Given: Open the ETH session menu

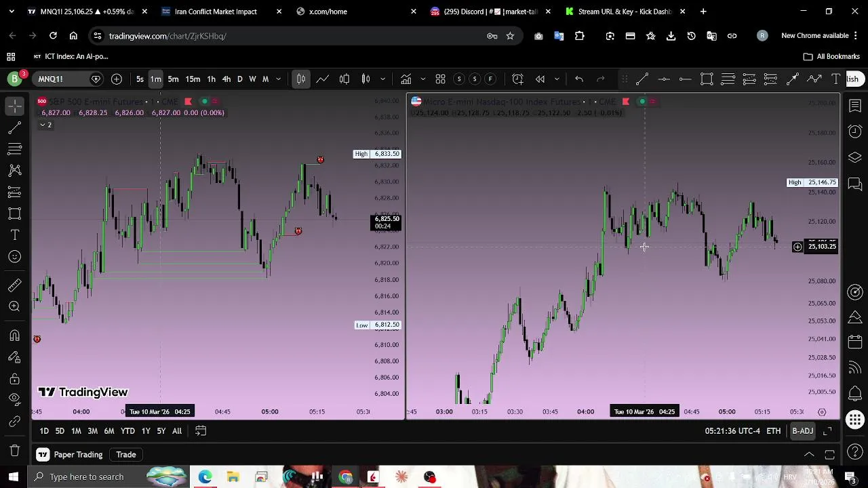Looking at the screenshot, I should click(774, 431).
